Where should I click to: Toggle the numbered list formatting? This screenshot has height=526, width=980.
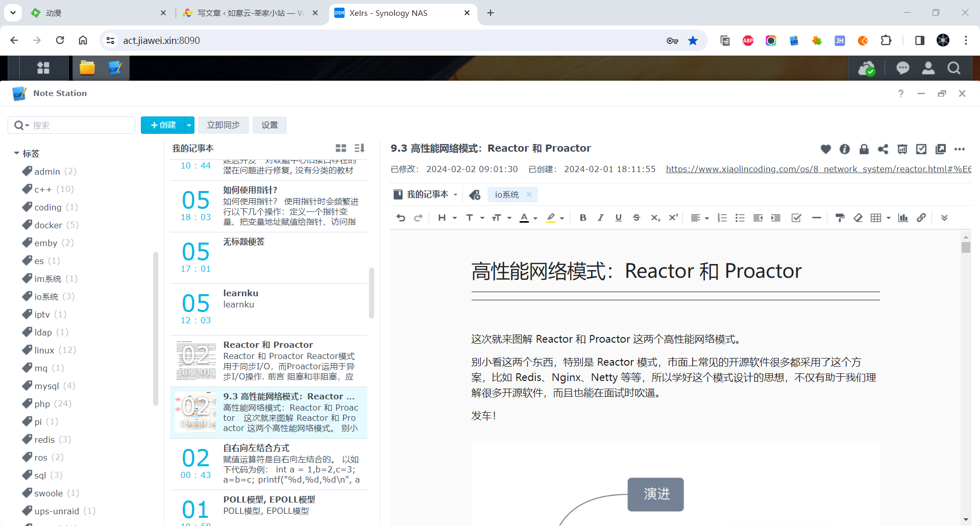(722, 218)
